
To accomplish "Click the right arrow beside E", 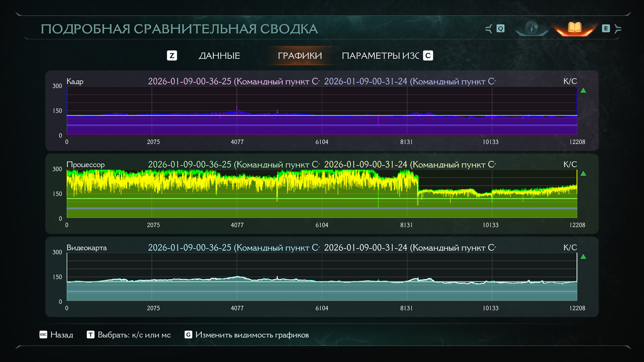I will 618,29.
